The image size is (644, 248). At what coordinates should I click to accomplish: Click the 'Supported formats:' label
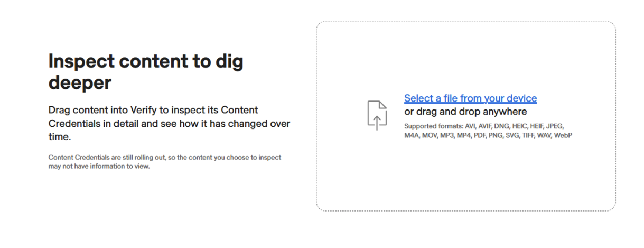(433, 126)
